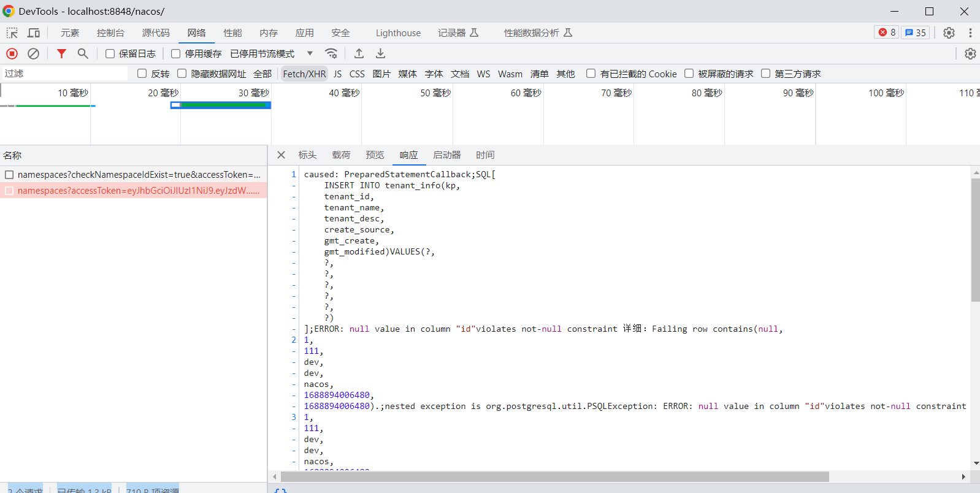Image resolution: width=980 pixels, height=493 pixels.
Task: Open the Application panel tab
Action: coord(305,33)
